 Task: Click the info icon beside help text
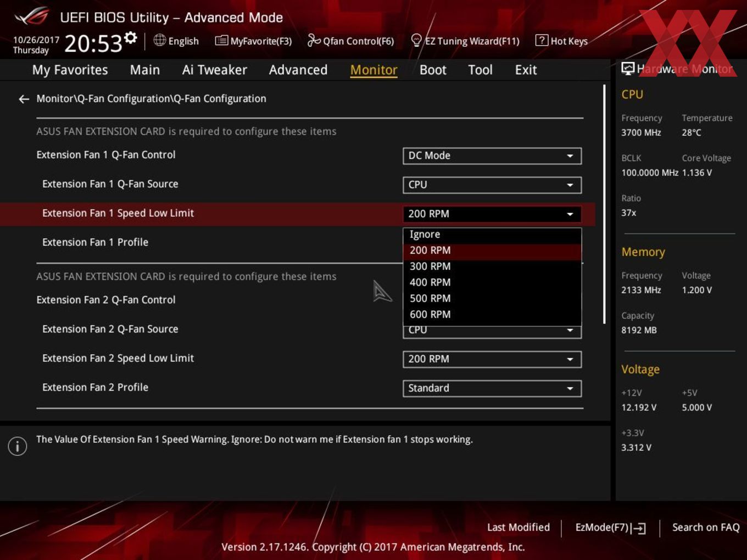[18, 446]
